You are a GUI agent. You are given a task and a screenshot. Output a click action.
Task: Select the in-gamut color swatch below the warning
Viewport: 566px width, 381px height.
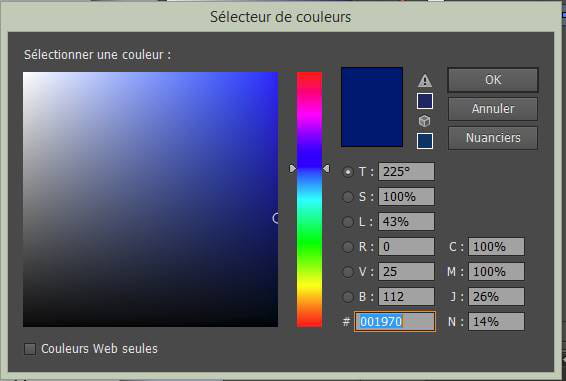(x=425, y=101)
